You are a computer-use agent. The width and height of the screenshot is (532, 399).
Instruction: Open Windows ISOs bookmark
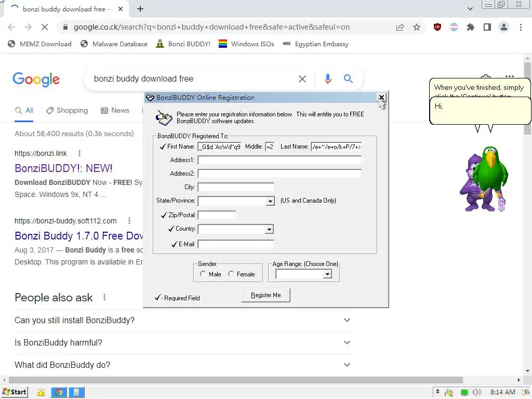point(246,44)
